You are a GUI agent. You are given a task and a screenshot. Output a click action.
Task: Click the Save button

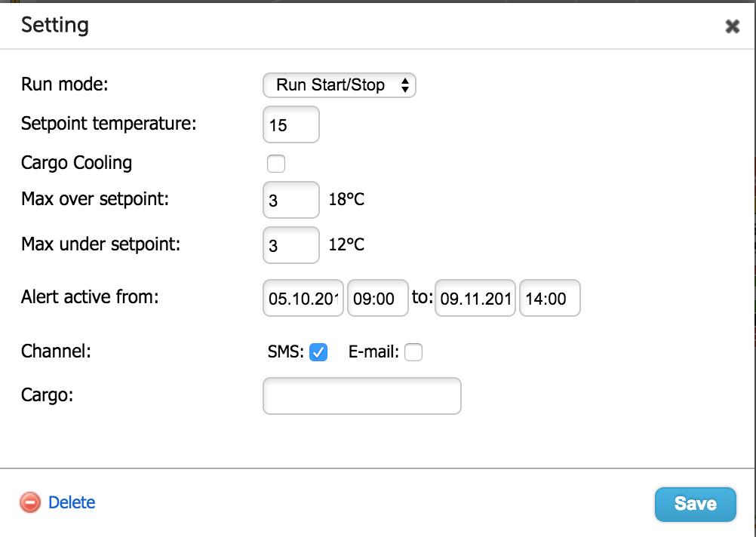coord(695,504)
